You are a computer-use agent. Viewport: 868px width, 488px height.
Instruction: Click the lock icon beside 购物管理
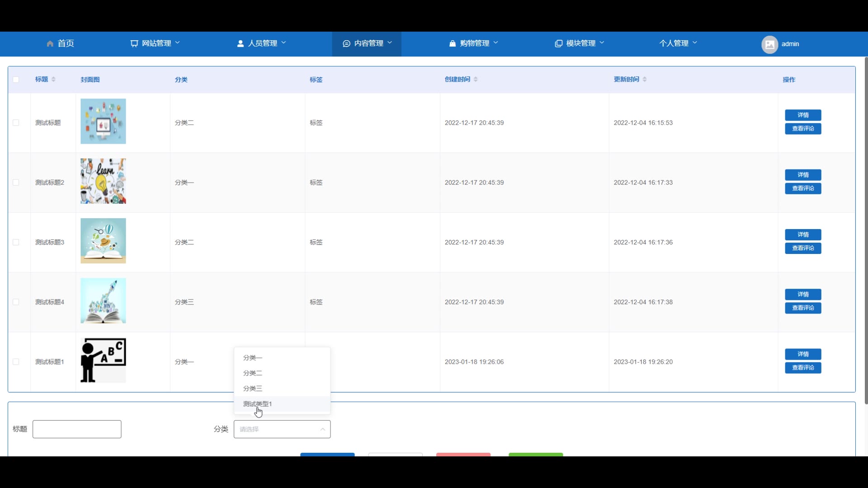[x=453, y=44]
